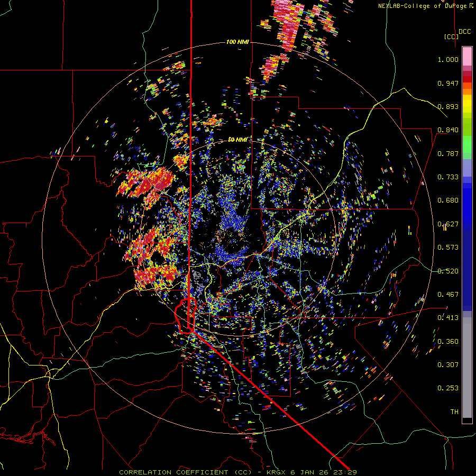
Task: Click the 0.307 scale value
Action: coord(448,364)
